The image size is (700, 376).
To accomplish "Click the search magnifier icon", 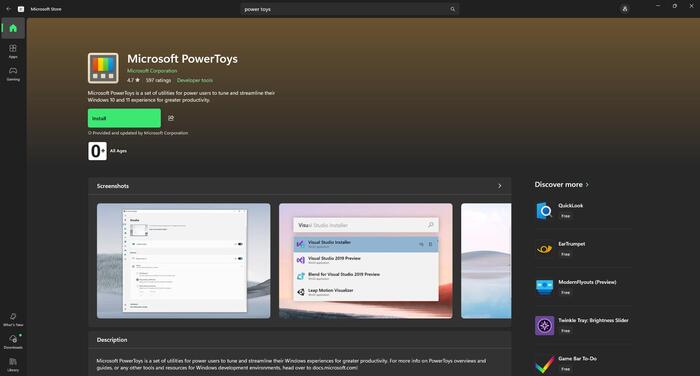I will coord(452,9).
